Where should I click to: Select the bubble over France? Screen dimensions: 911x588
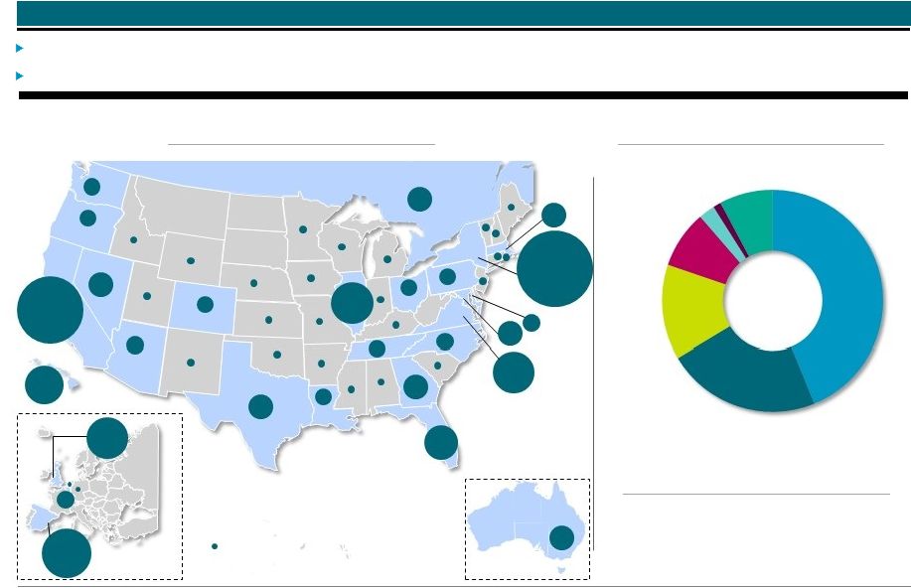(x=66, y=499)
